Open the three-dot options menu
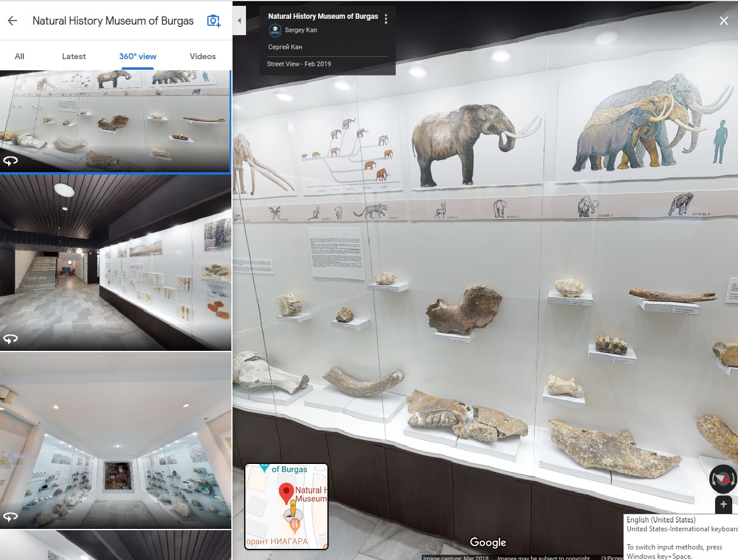The image size is (738, 560). (x=385, y=19)
